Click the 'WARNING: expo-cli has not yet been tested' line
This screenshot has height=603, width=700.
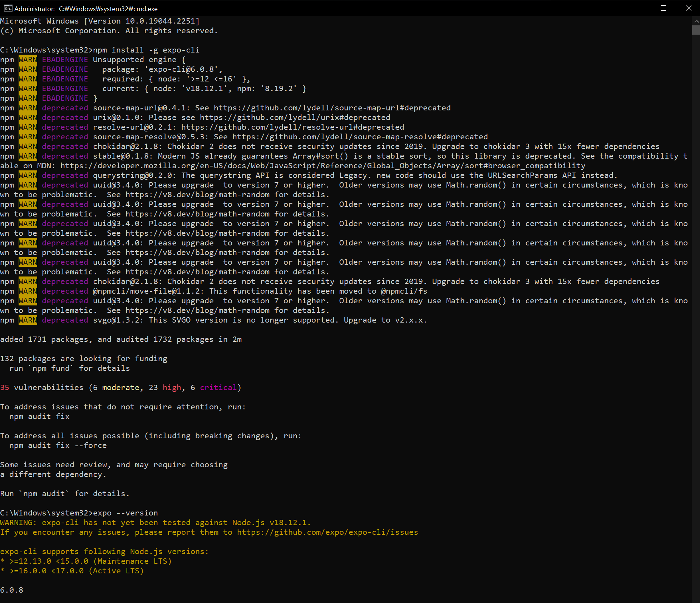[x=156, y=523]
